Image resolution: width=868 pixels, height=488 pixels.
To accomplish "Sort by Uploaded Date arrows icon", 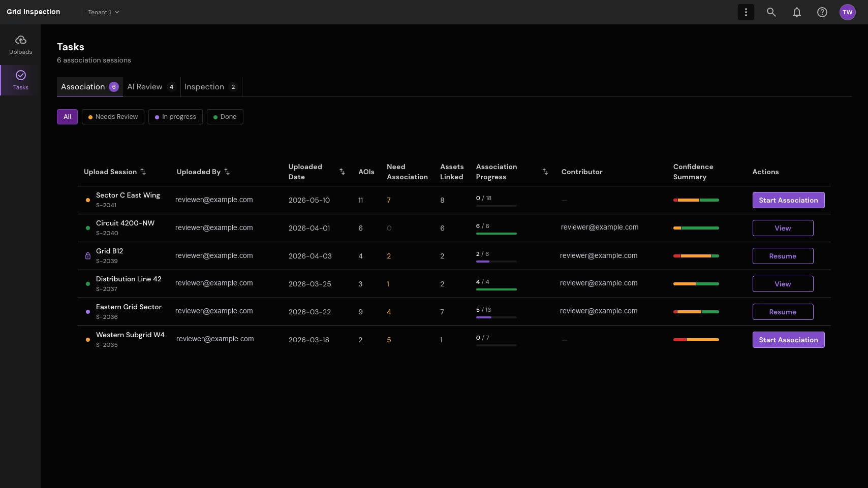I will (x=342, y=172).
